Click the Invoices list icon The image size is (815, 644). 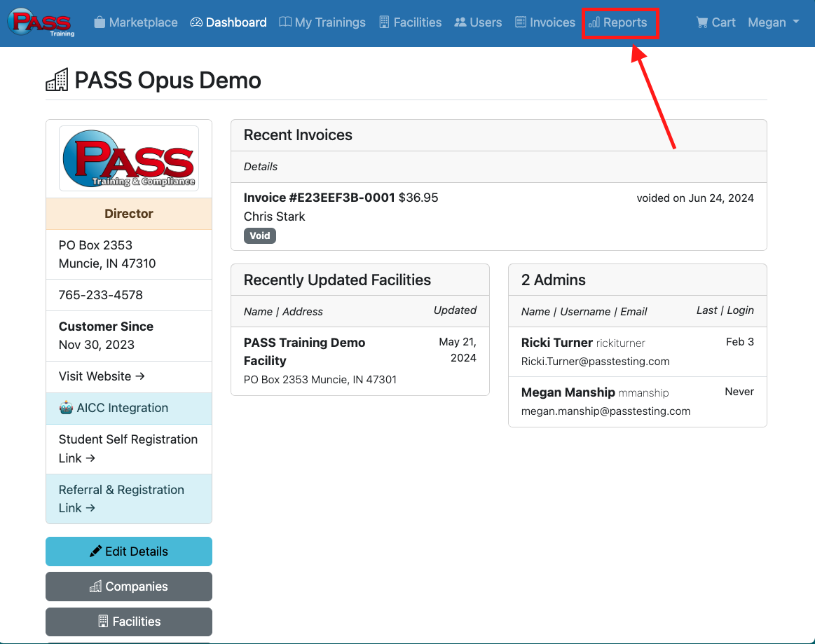click(x=520, y=22)
